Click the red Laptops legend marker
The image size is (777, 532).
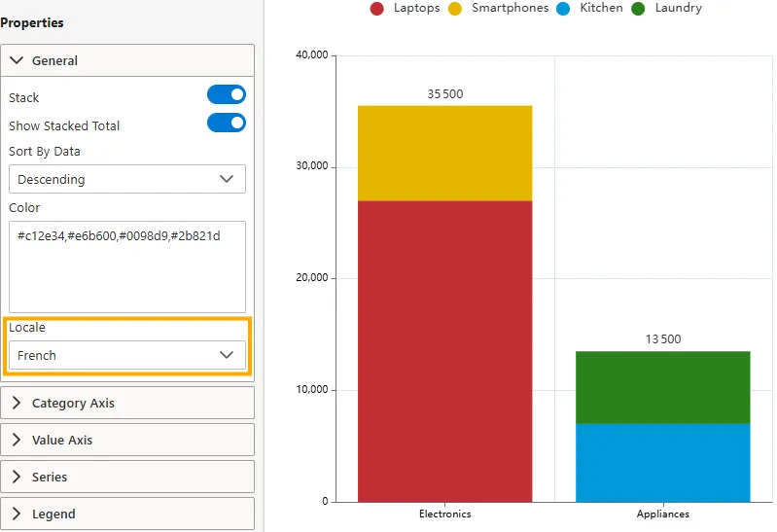pos(377,9)
